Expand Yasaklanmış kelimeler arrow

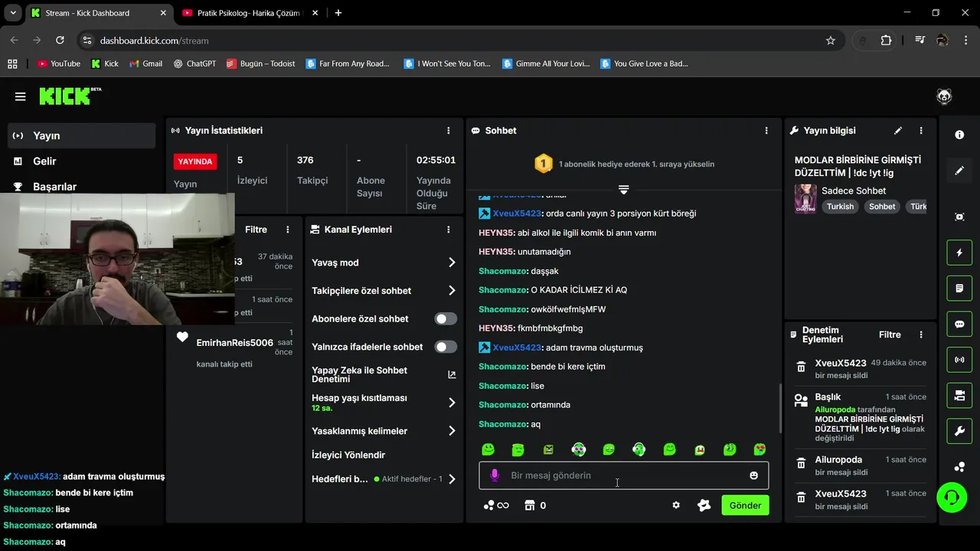click(x=452, y=431)
